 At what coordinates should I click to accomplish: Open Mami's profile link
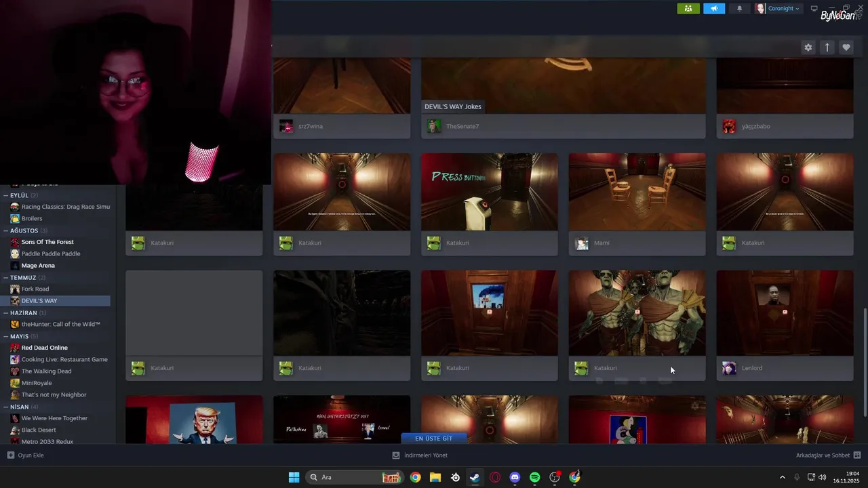coord(601,243)
